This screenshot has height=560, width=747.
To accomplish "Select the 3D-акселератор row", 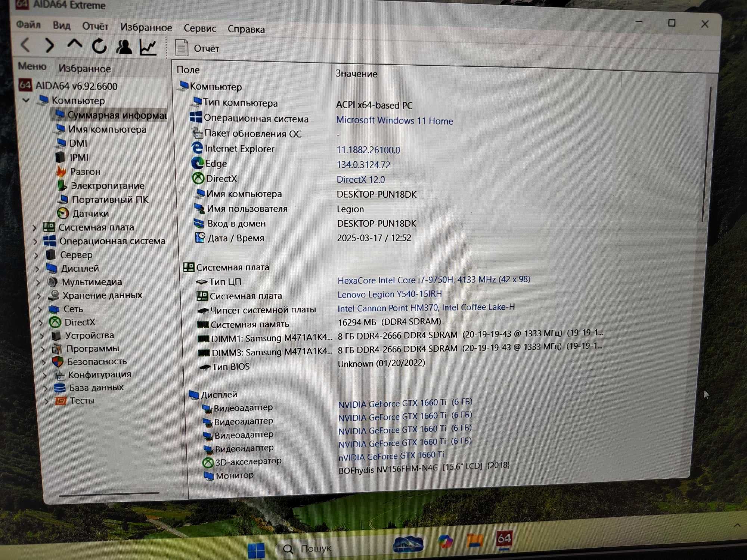I will [323, 459].
